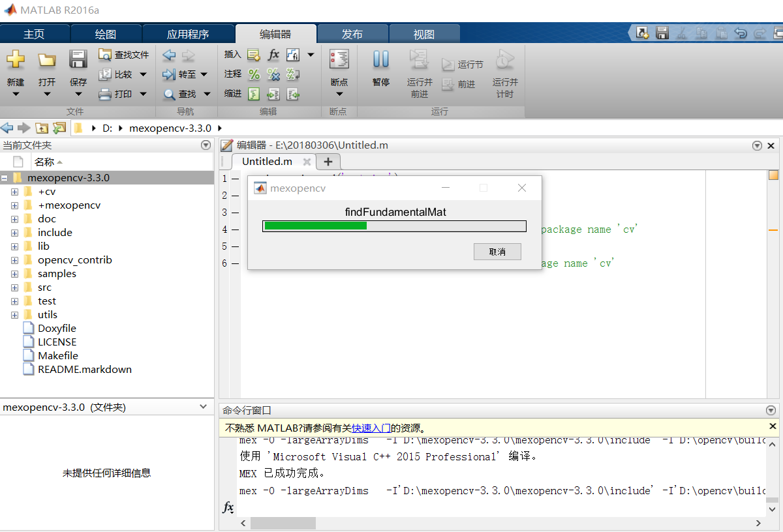
Task: Click the command window horizontal scrollbar thumb
Action: point(283,523)
